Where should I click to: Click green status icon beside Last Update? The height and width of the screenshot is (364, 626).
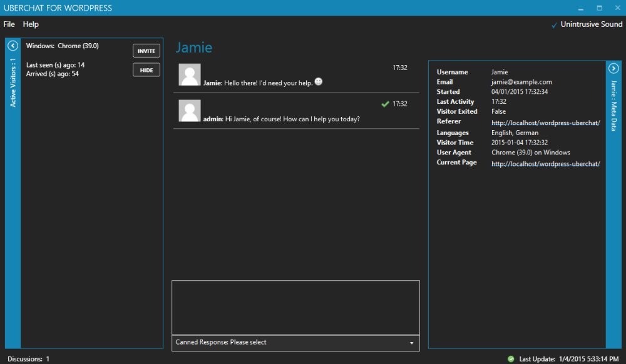point(511,359)
